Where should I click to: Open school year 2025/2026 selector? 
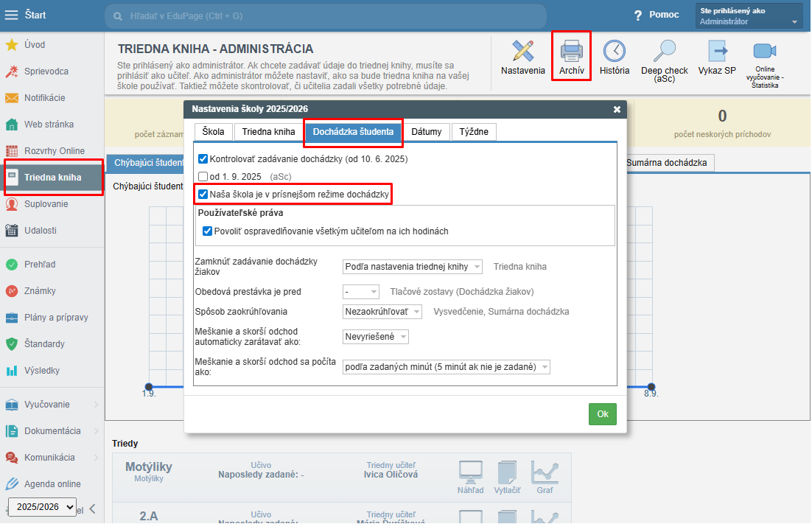(42, 507)
